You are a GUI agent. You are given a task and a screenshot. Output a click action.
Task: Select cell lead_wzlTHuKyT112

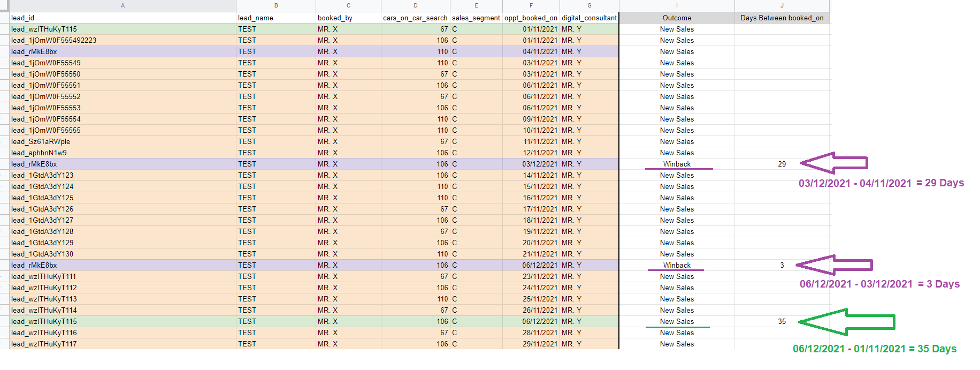122,288
